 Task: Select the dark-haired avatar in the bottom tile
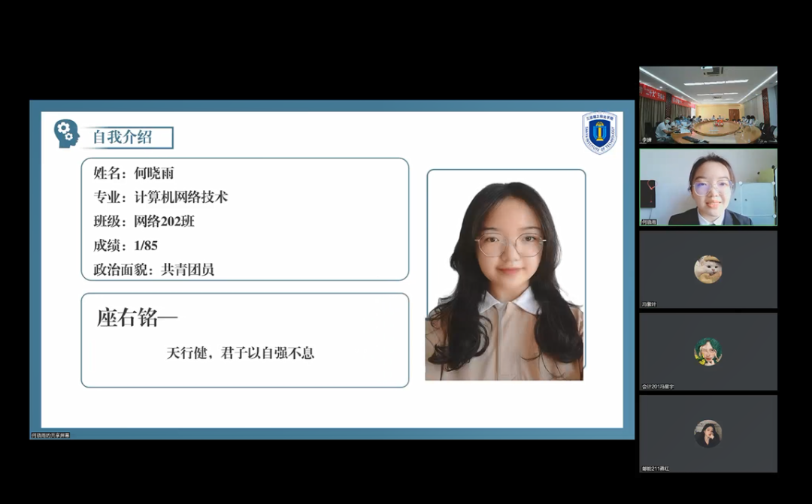tap(707, 433)
